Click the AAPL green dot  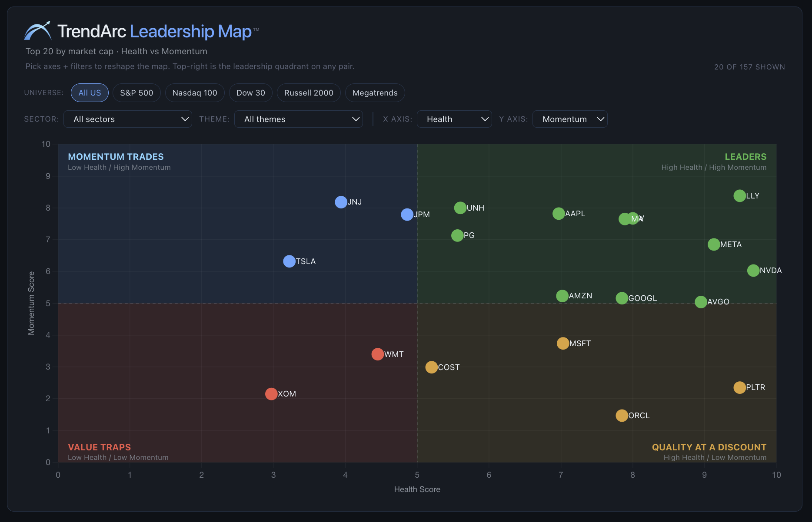click(x=559, y=214)
